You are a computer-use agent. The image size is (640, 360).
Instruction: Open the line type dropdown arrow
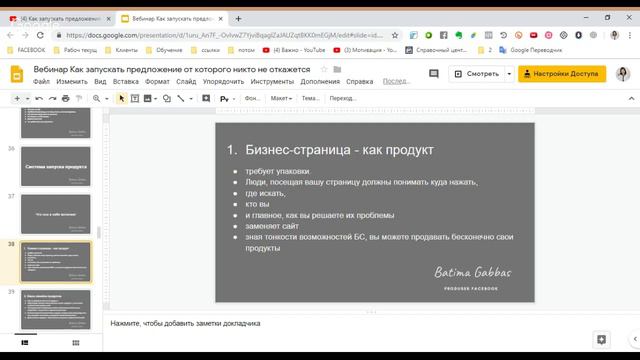(191, 99)
